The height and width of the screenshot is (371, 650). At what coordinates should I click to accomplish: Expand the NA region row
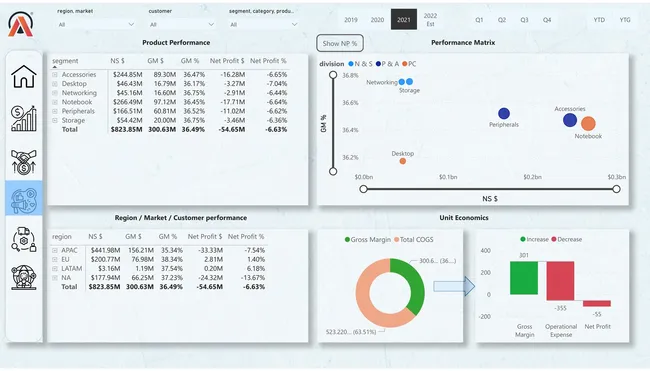point(55,278)
